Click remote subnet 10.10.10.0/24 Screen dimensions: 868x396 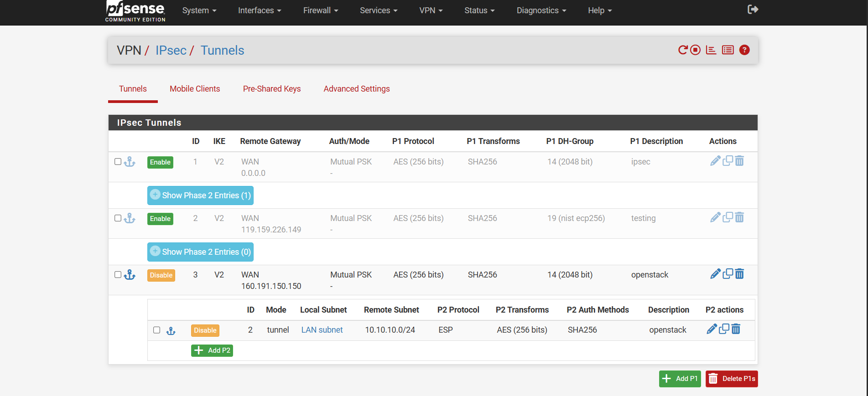(x=390, y=330)
